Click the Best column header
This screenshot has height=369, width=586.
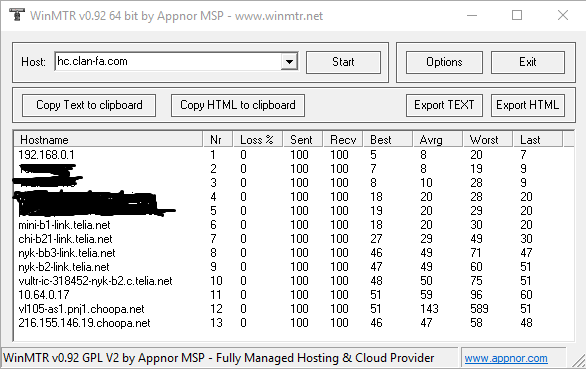(x=388, y=139)
